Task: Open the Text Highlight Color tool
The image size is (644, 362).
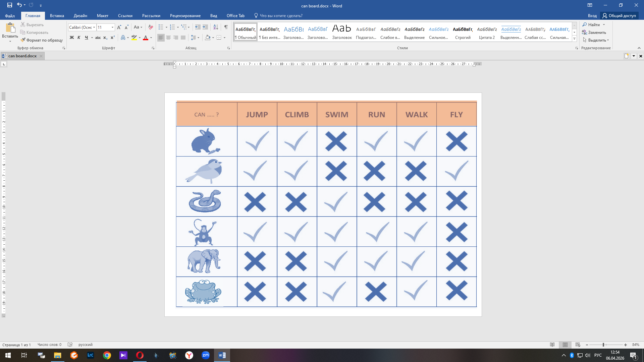Action: 134,38
